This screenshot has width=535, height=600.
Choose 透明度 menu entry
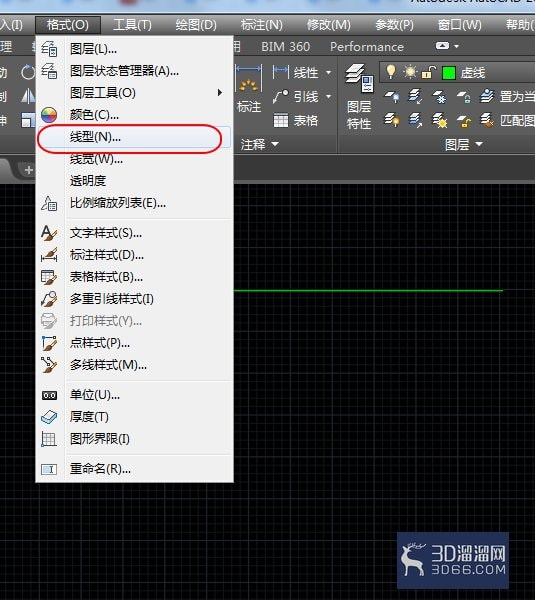click(x=134, y=181)
